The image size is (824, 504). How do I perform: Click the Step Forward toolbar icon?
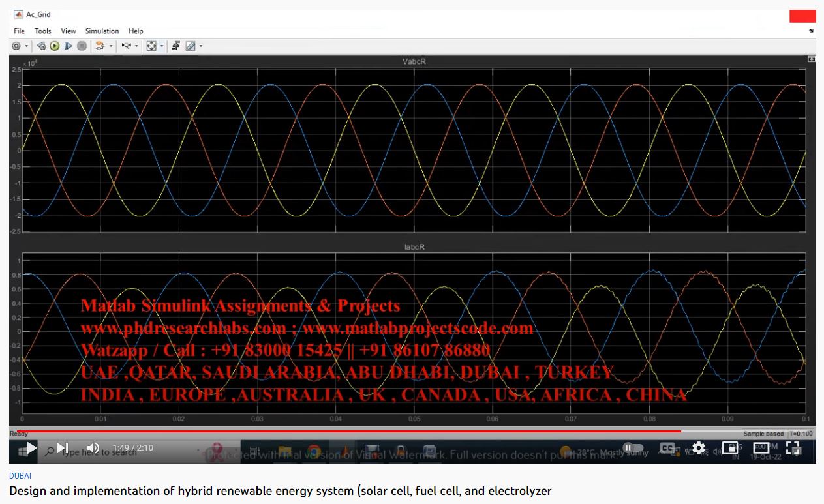tap(68, 46)
